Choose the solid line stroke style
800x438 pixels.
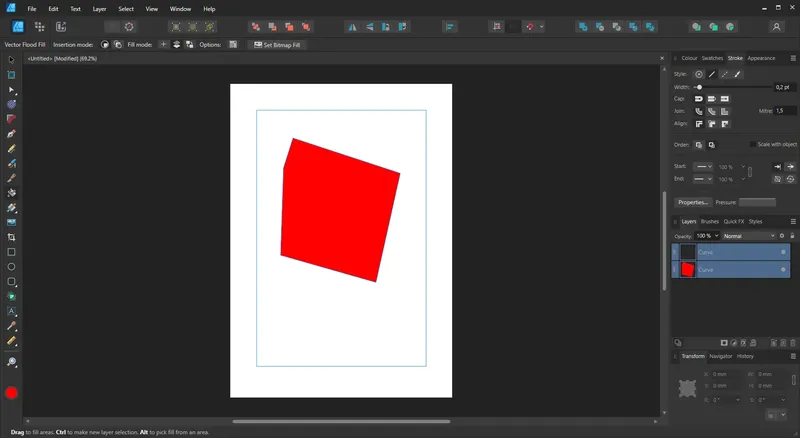[x=712, y=75]
